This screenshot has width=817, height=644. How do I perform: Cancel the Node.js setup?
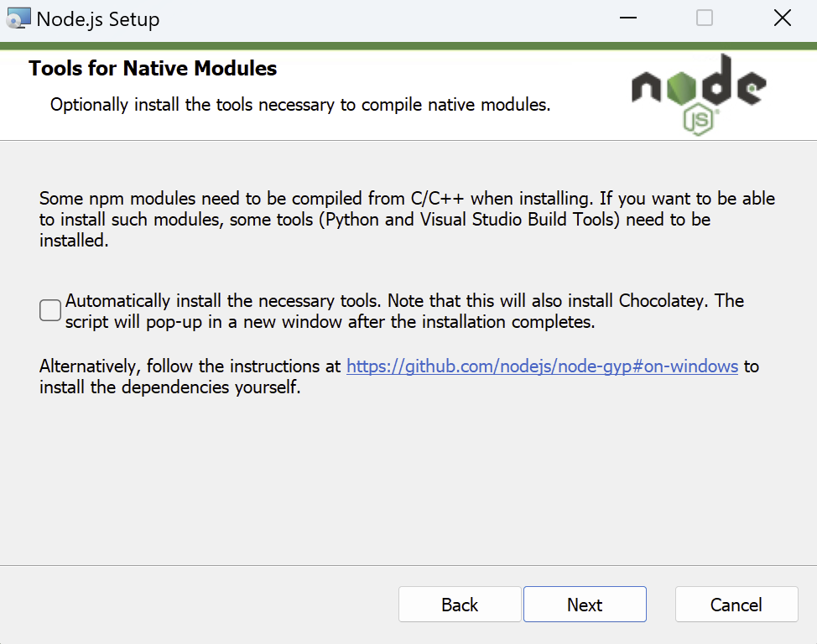pyautogui.click(x=736, y=605)
